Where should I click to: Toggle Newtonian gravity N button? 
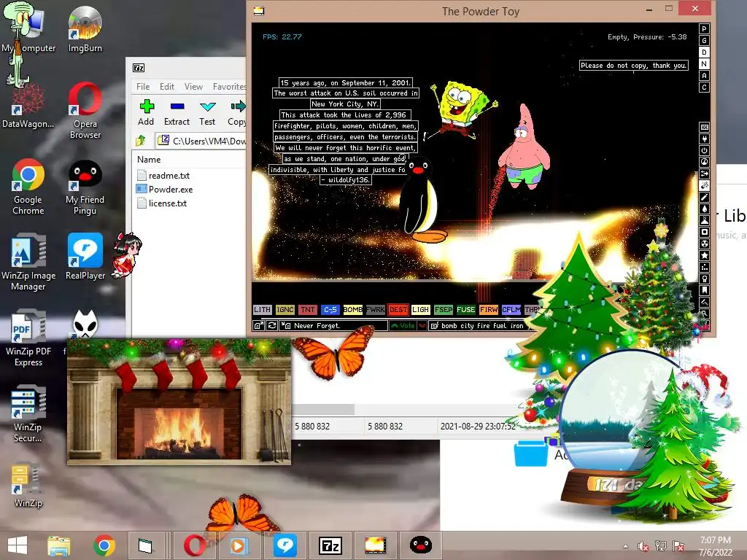click(x=704, y=64)
